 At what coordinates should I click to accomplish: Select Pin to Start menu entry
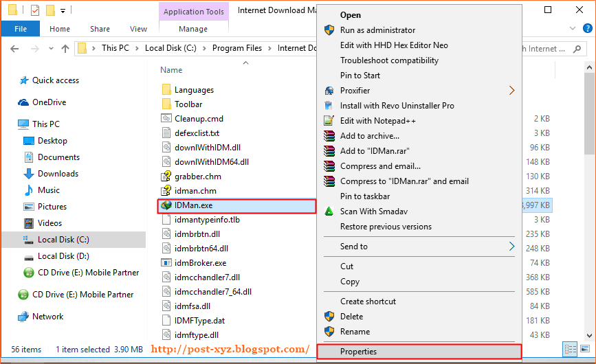point(419,76)
